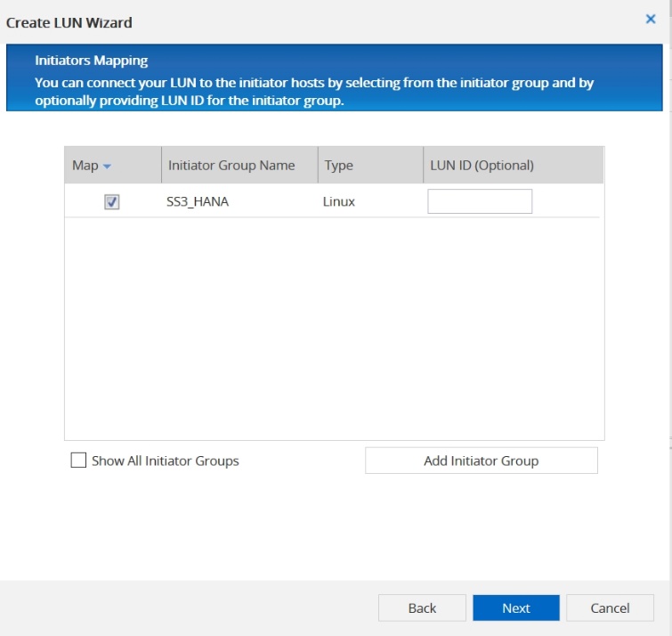Click the Create LUN Wizard title
Viewport: 672px width, 636px height.
[69, 22]
